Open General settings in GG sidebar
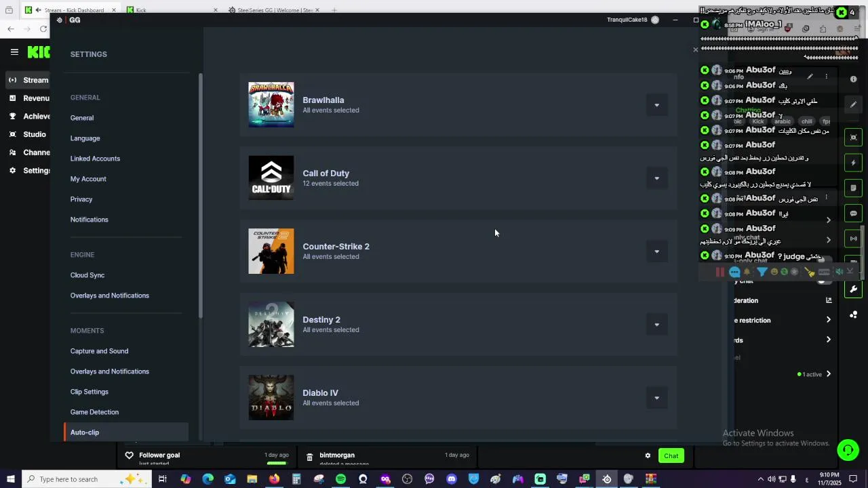 coord(82,118)
